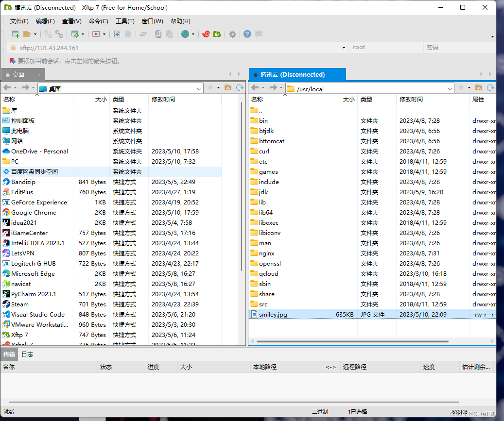Open the 编辑(E) menu
The width and height of the screenshot is (504, 421).
[45, 21]
